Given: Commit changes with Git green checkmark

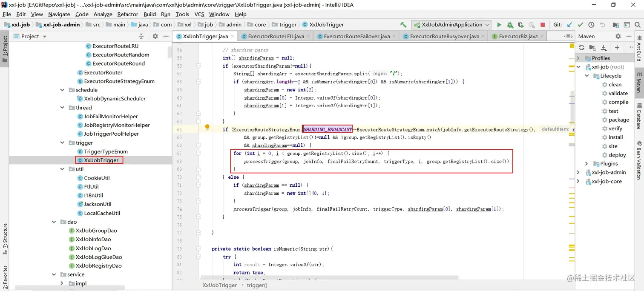Looking at the screenshot, I should 581,25.
